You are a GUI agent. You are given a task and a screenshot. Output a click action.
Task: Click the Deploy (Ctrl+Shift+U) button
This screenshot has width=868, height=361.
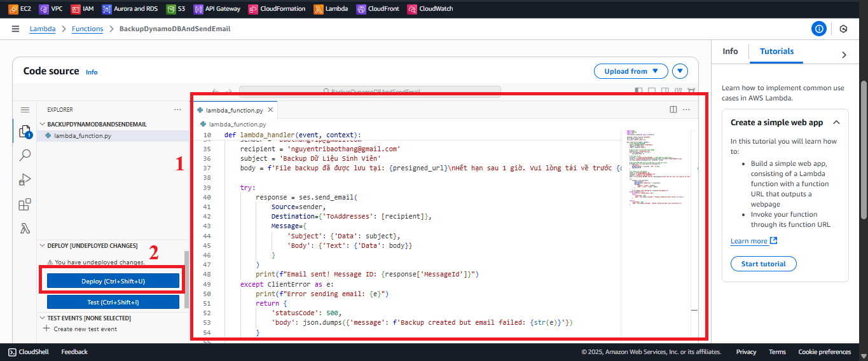click(x=113, y=281)
